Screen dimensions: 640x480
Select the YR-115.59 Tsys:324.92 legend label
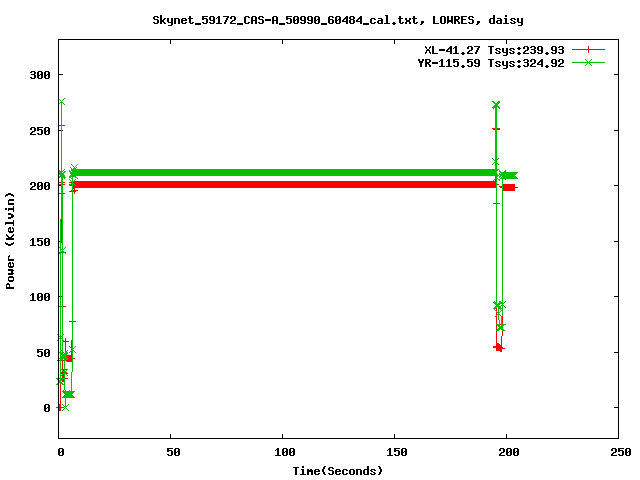point(491,63)
